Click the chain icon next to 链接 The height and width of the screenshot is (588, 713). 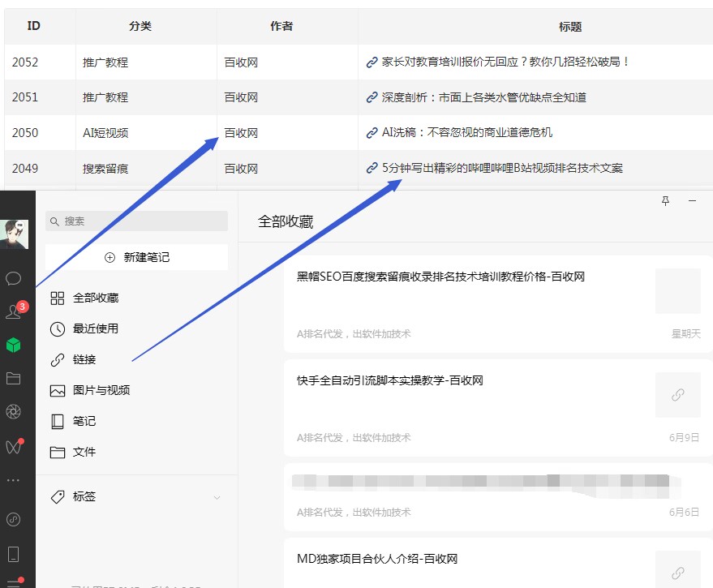(58, 360)
